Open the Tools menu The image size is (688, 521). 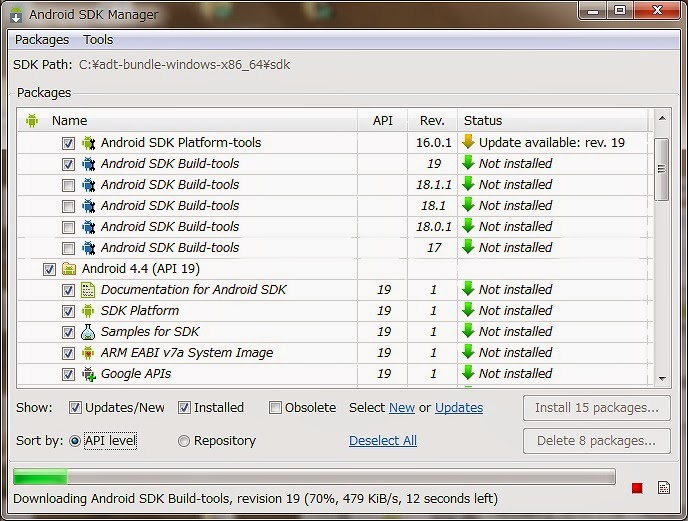pyautogui.click(x=98, y=40)
